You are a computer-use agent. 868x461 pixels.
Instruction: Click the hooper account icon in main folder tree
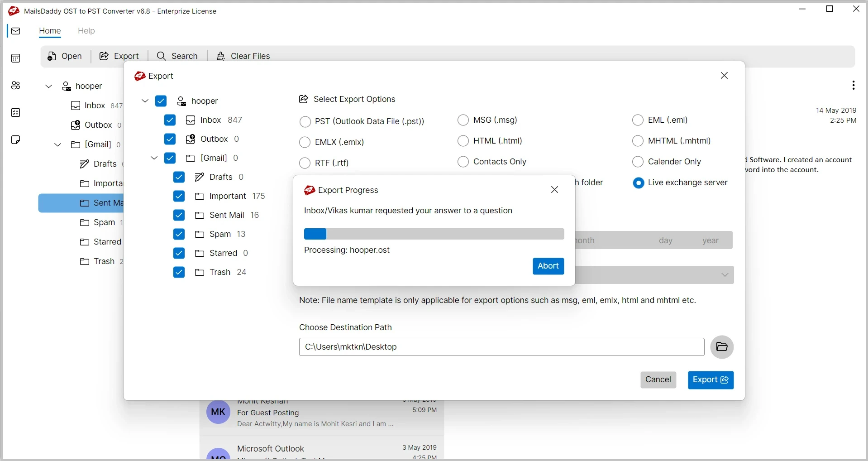(67, 86)
